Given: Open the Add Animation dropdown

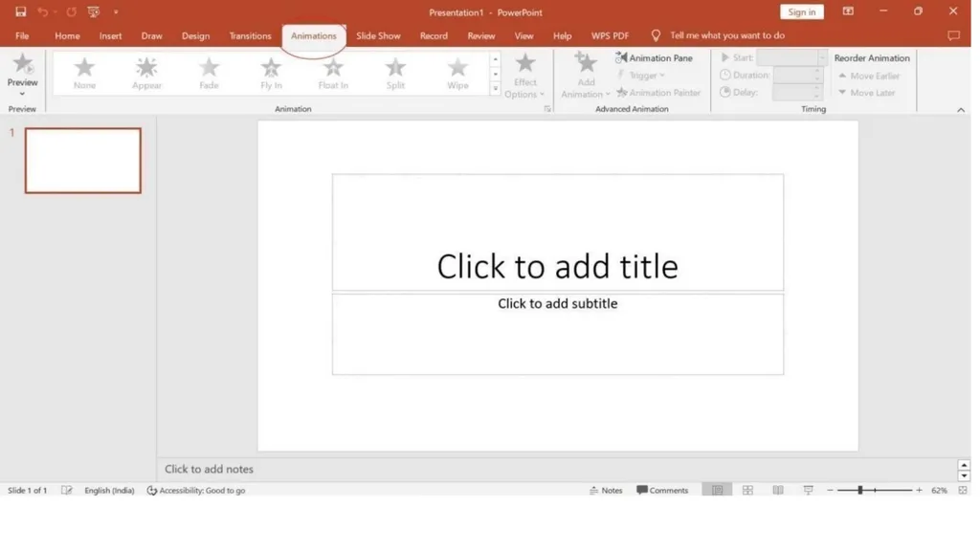Looking at the screenshot, I should (586, 76).
